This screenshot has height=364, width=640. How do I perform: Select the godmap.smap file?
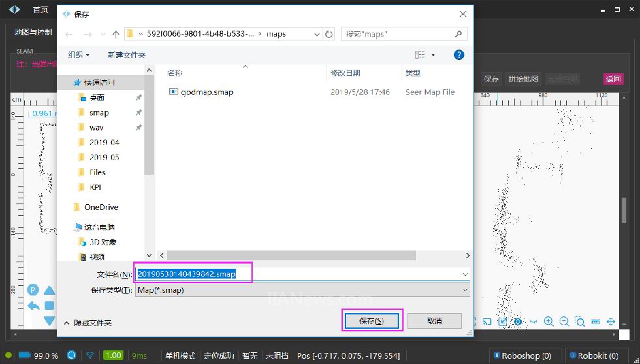207,92
